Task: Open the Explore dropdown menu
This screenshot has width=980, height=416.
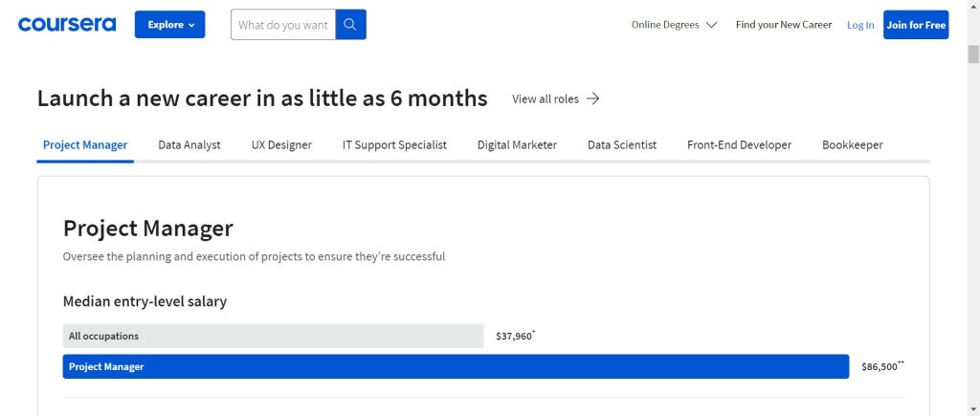Action: point(169,25)
